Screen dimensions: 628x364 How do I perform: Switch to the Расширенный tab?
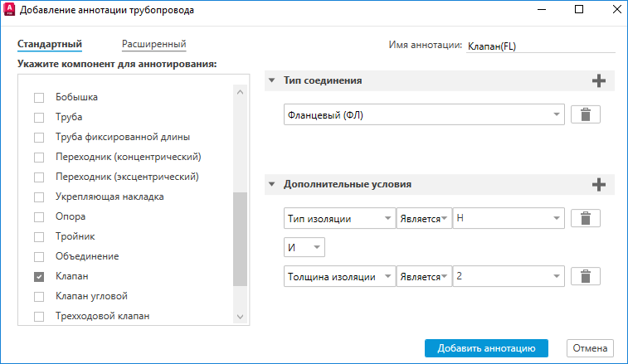coord(153,45)
